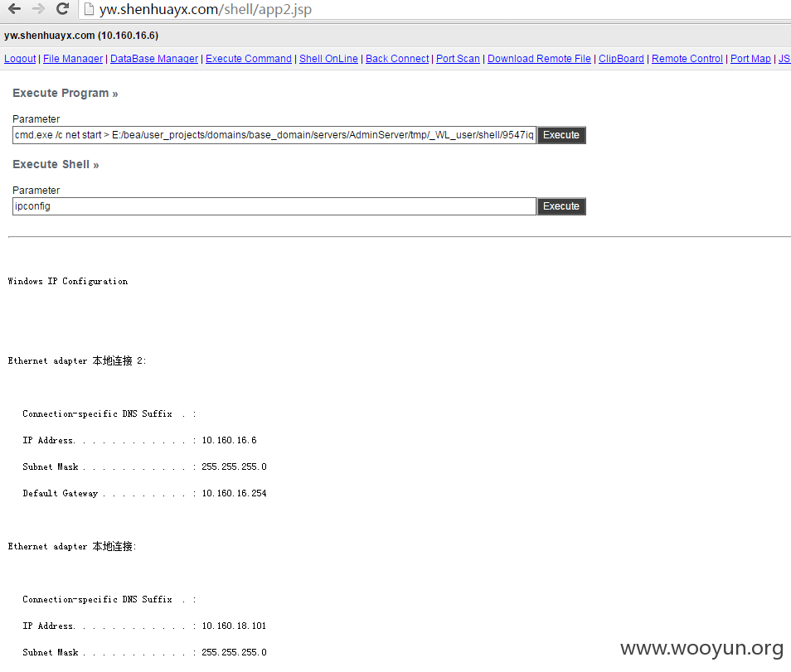Click the header text yw.shenhuayx.com (10.160.16.6)
791x672 pixels.
click(81, 36)
